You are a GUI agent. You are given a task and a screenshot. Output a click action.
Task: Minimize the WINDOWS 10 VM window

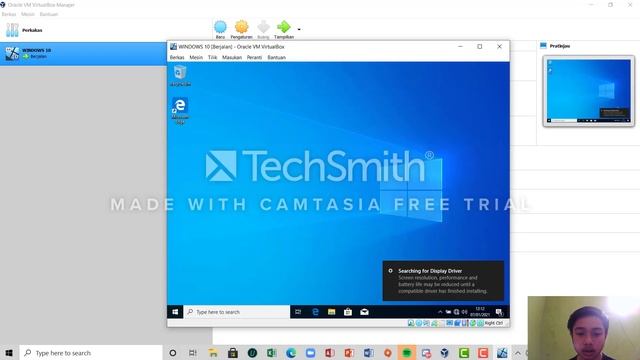click(x=460, y=47)
